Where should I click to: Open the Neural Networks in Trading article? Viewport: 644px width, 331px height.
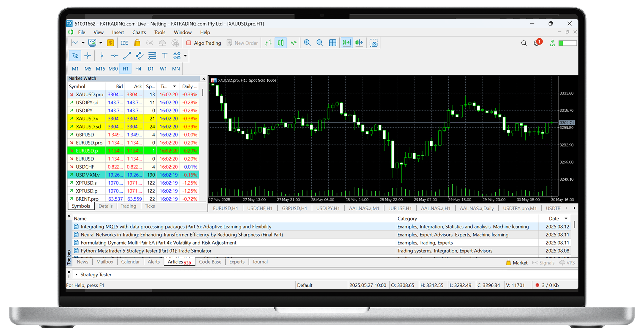pyautogui.click(x=182, y=234)
